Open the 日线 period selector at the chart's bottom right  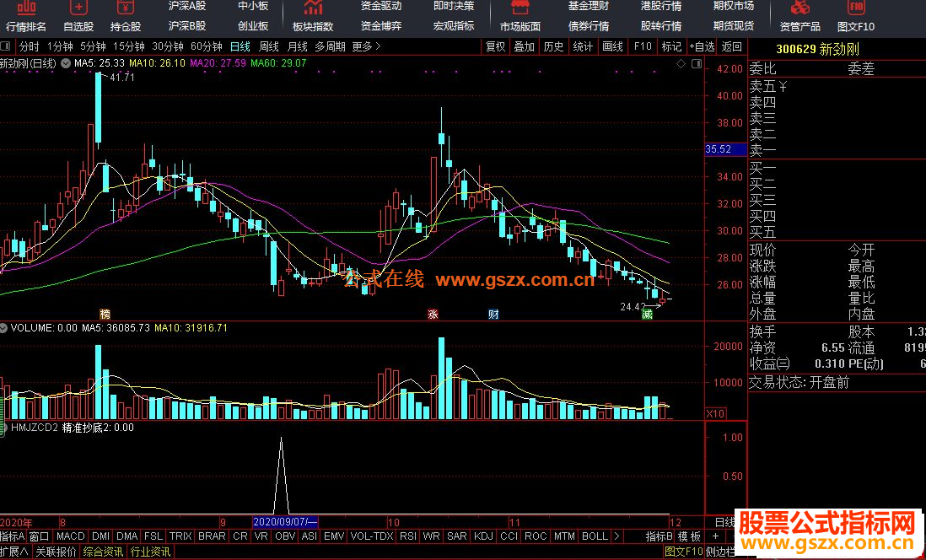tap(724, 522)
